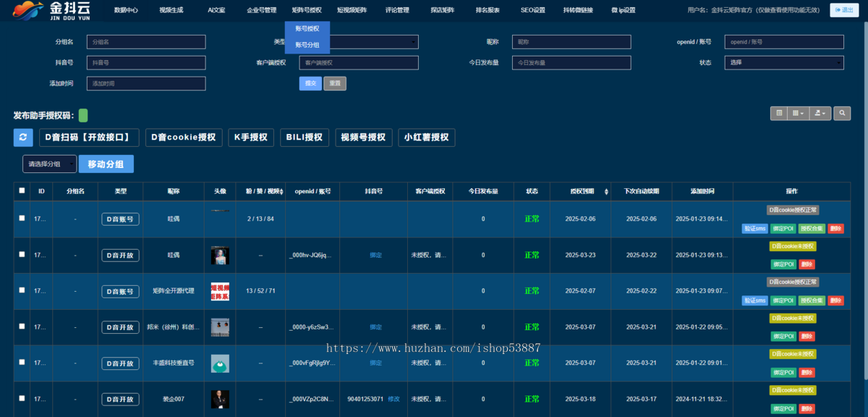Sort by 授权到期 column arrows
868x417 pixels.
(x=606, y=192)
